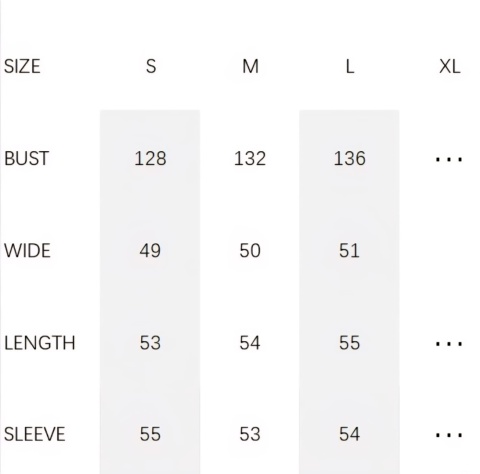Click bust value 136 for size L
The height and width of the screenshot is (474, 480).
[x=349, y=158]
